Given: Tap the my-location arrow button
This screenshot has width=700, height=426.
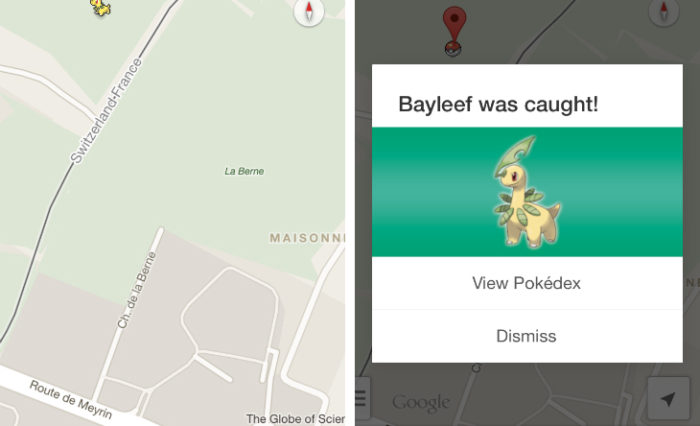Looking at the screenshot, I should [x=668, y=398].
